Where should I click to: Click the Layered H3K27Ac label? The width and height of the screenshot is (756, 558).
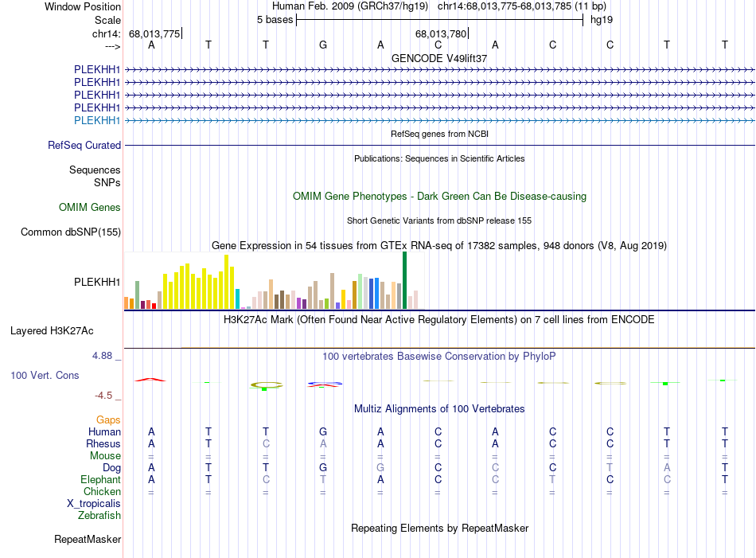(x=52, y=331)
